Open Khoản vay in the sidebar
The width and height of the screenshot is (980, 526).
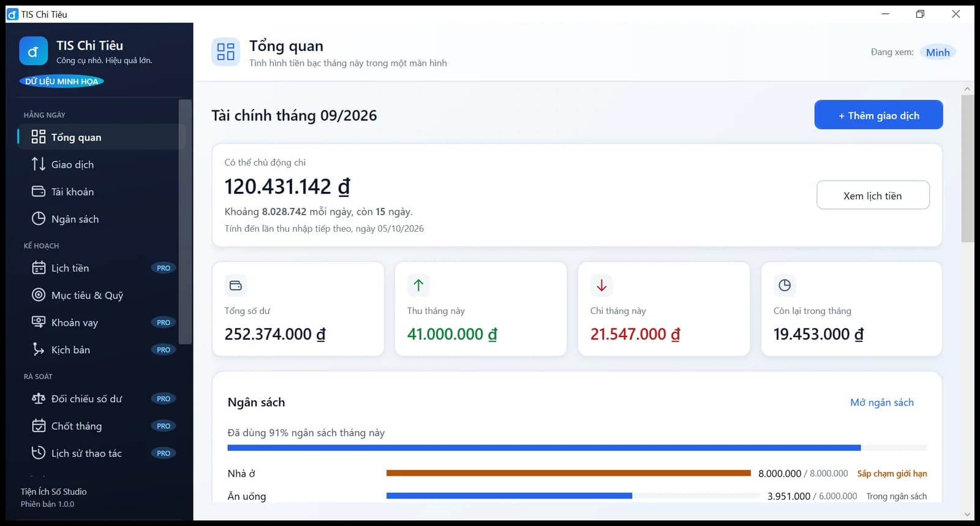click(100, 322)
